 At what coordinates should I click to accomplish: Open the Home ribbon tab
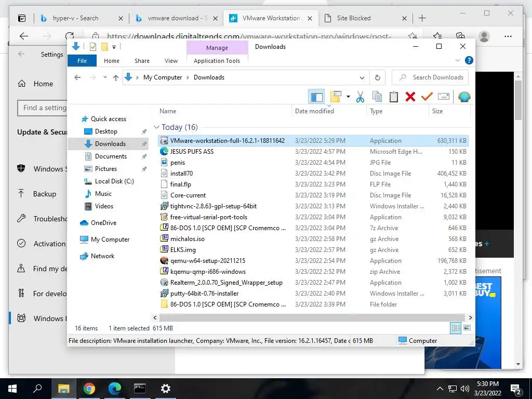112,61
